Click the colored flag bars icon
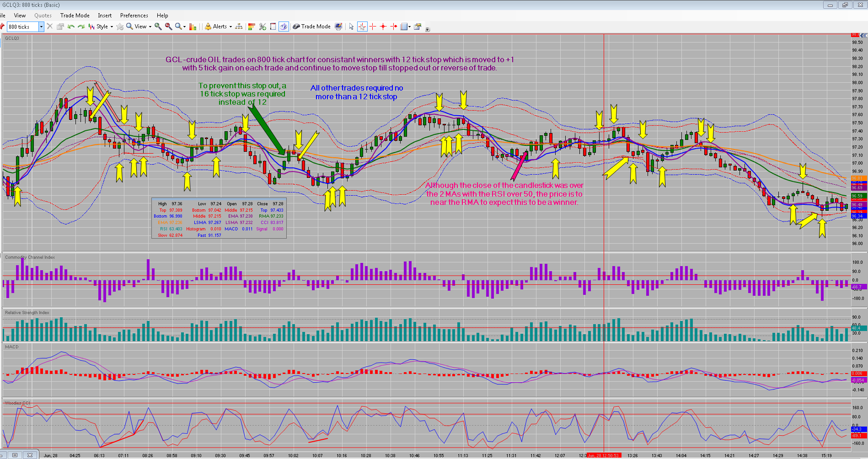 pyautogui.click(x=251, y=27)
